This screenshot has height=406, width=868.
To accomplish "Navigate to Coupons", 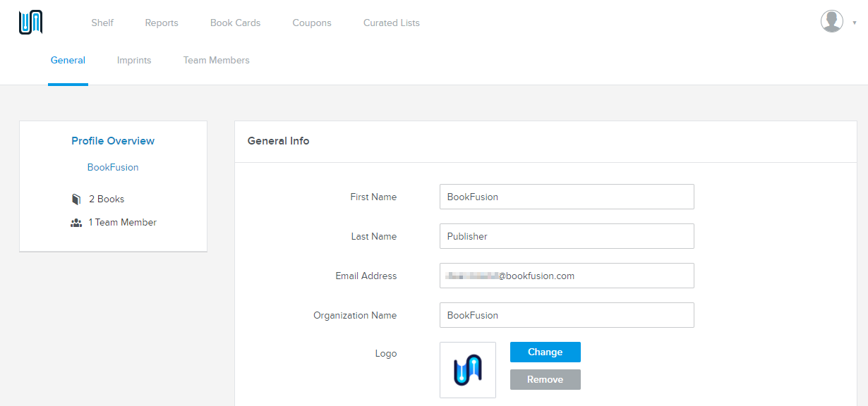I will point(312,23).
